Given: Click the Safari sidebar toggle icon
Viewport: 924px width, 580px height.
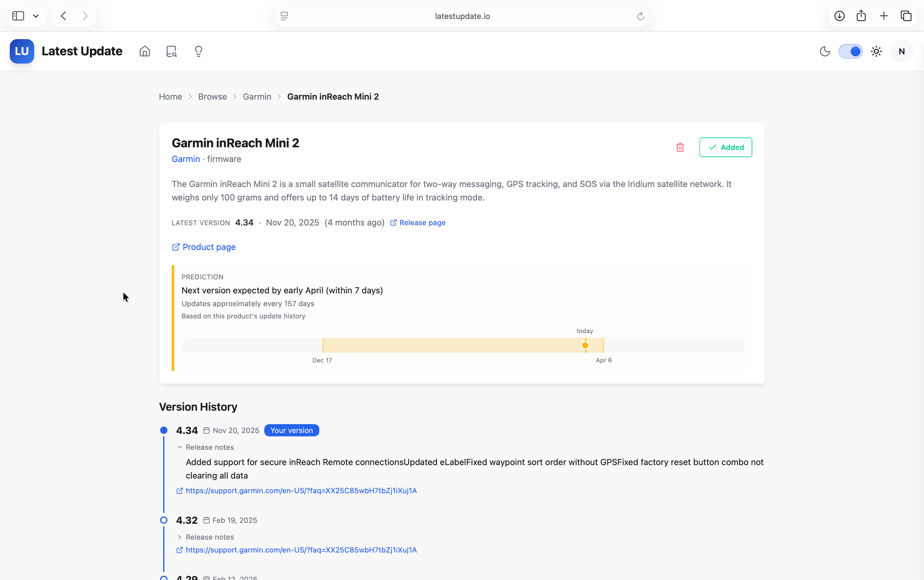Looking at the screenshot, I should click(18, 16).
